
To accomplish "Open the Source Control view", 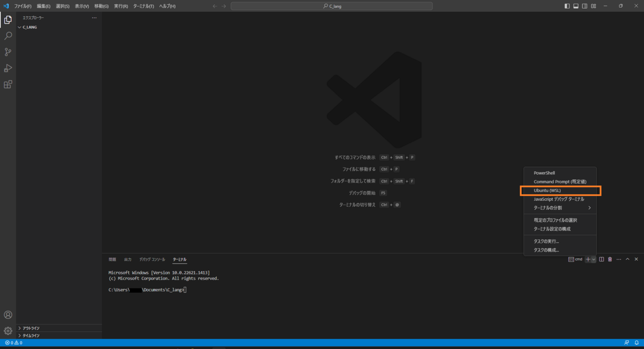I will tap(8, 52).
